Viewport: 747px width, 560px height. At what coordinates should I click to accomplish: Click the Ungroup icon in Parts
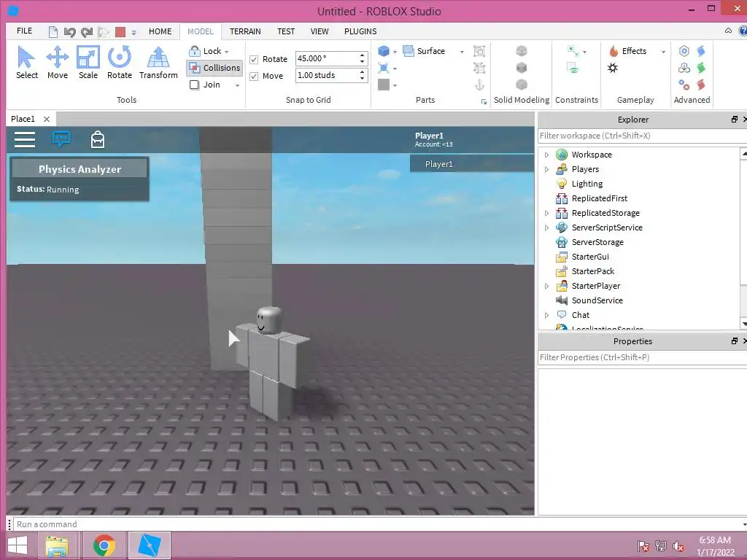pos(479,68)
